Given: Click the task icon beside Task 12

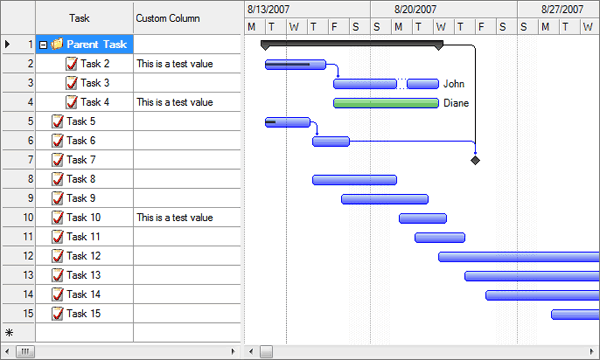Looking at the screenshot, I should tap(57, 256).
